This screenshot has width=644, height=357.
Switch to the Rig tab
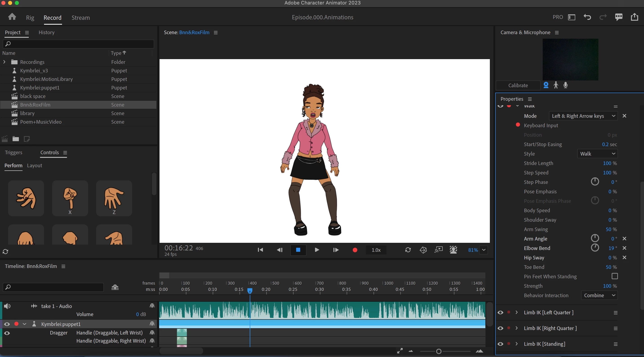point(30,18)
